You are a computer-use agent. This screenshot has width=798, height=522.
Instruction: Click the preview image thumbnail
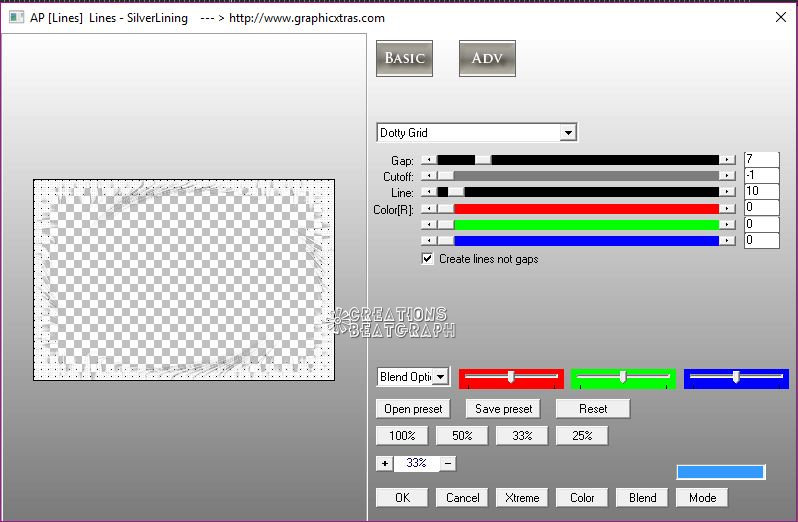pos(184,280)
